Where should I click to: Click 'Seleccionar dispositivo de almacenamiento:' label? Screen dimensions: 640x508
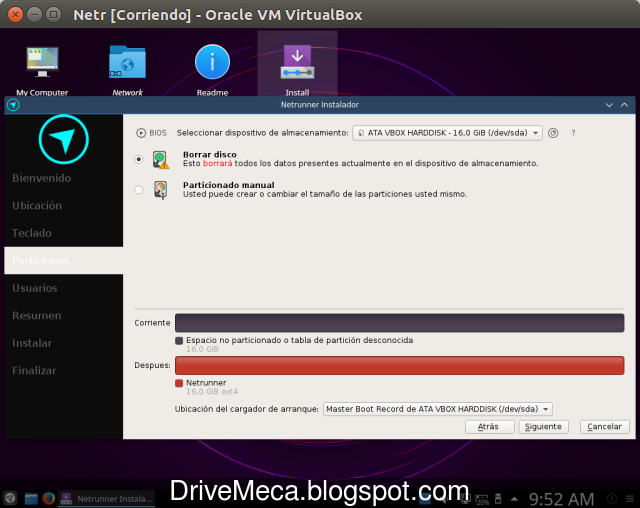262,133
